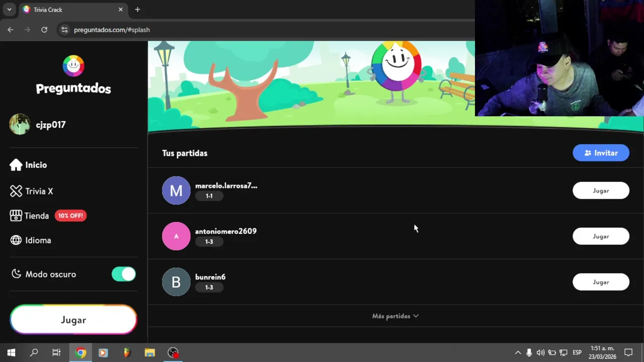Click the microphone tray icon
This screenshot has width=644, height=362.
point(529,352)
